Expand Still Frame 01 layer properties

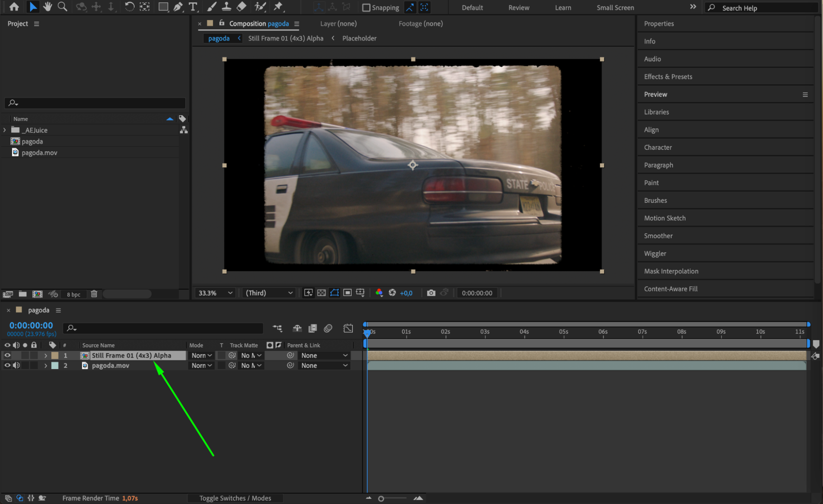pyautogui.click(x=46, y=355)
